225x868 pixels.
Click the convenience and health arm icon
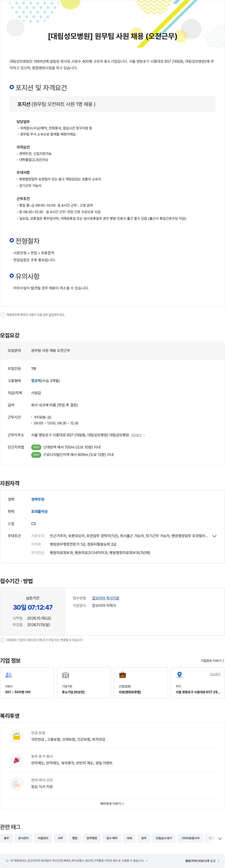(x=17, y=784)
